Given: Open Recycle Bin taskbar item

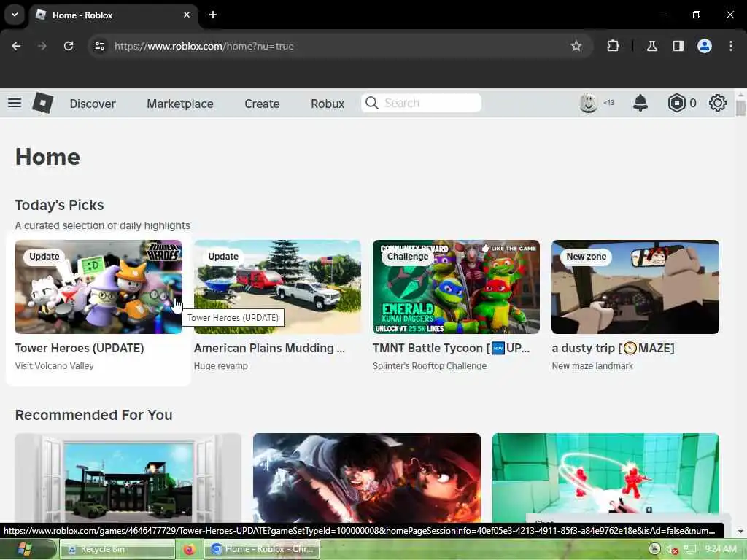Looking at the screenshot, I should coord(117,550).
